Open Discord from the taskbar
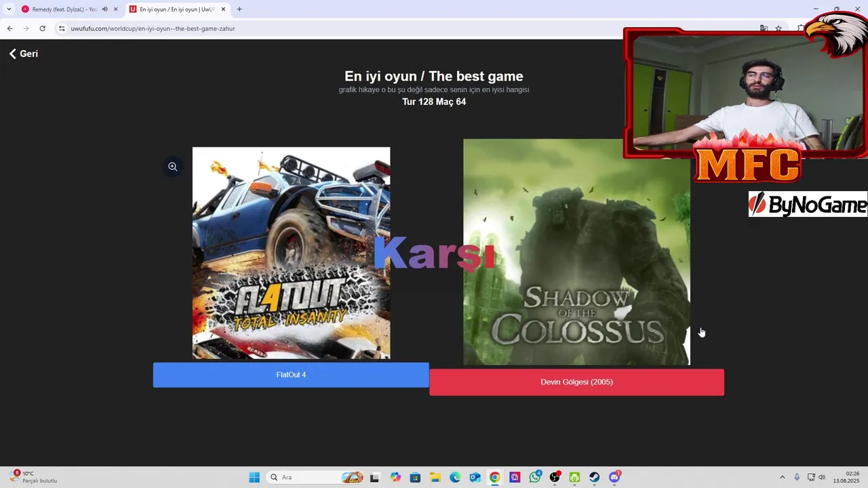 (614, 477)
